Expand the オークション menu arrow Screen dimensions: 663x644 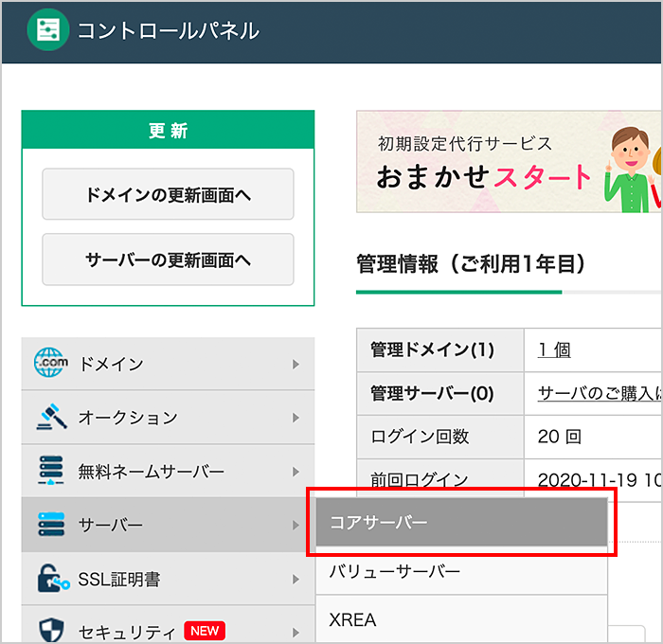click(x=296, y=418)
